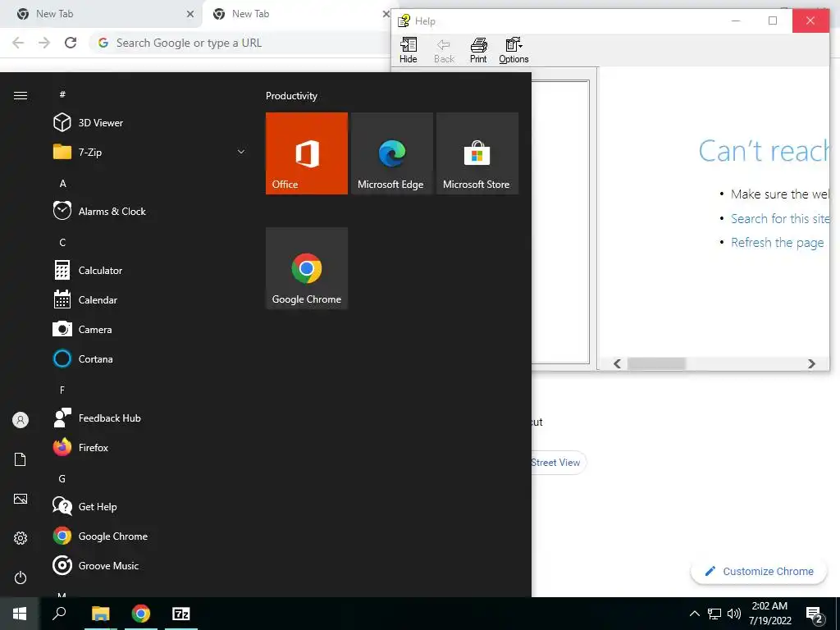Image resolution: width=840 pixels, height=630 pixels.
Task: Jump to the '#' letter header
Action: (62, 94)
